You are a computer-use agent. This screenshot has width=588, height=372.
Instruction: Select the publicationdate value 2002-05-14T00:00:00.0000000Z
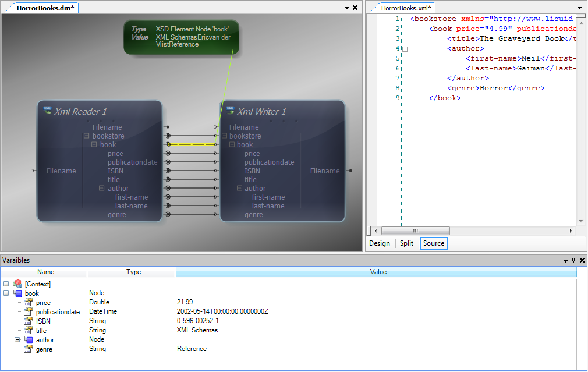(222, 311)
